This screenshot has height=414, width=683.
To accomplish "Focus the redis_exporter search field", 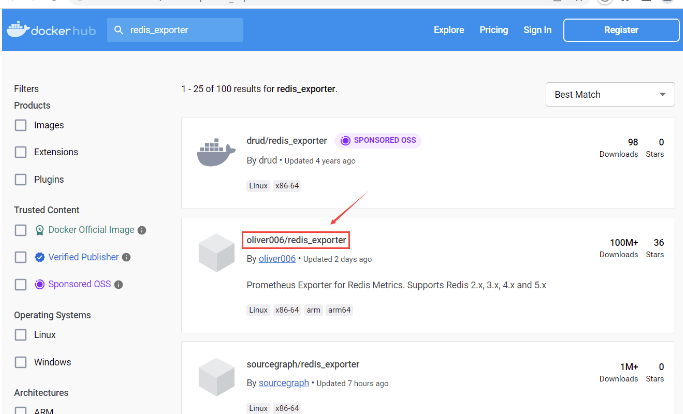I will [175, 30].
